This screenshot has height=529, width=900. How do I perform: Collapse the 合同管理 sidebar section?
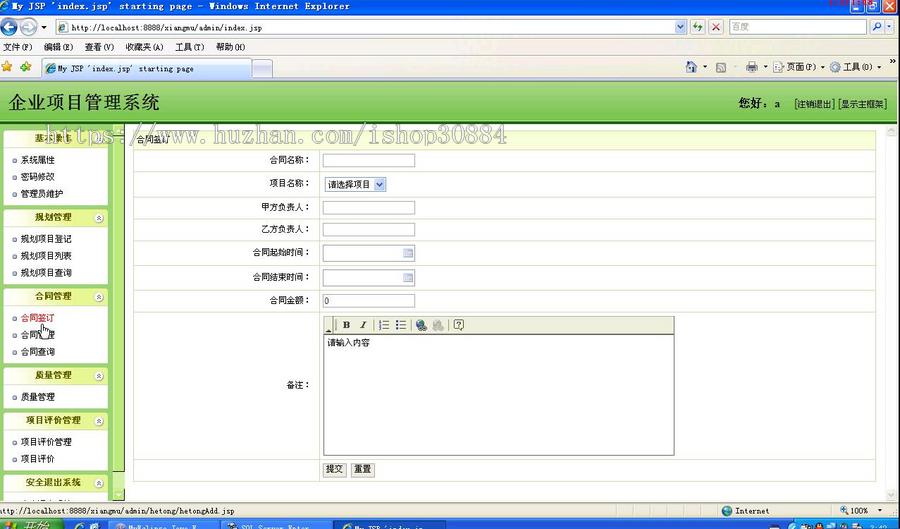(x=99, y=297)
